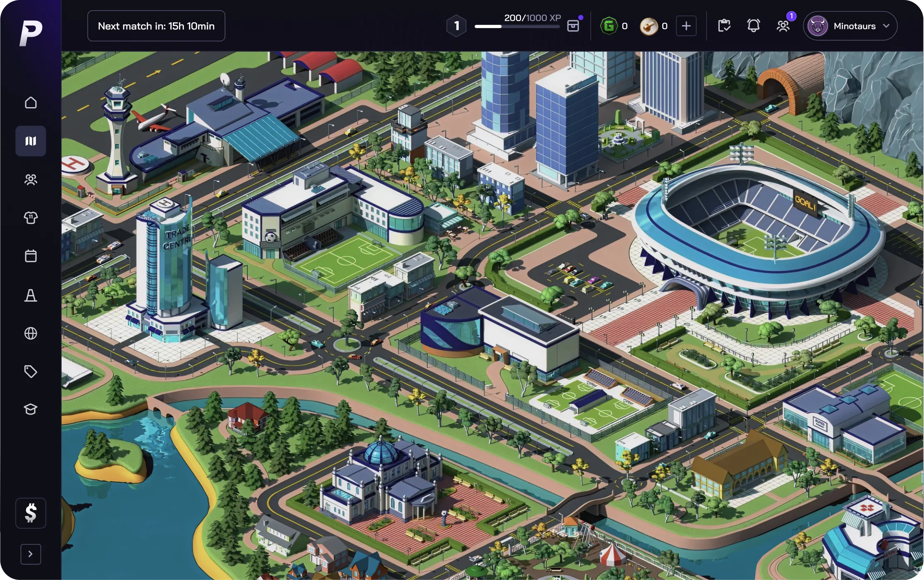Screen dimensions: 924x580
Task: Open the price tag transfers icon
Action: [31, 371]
